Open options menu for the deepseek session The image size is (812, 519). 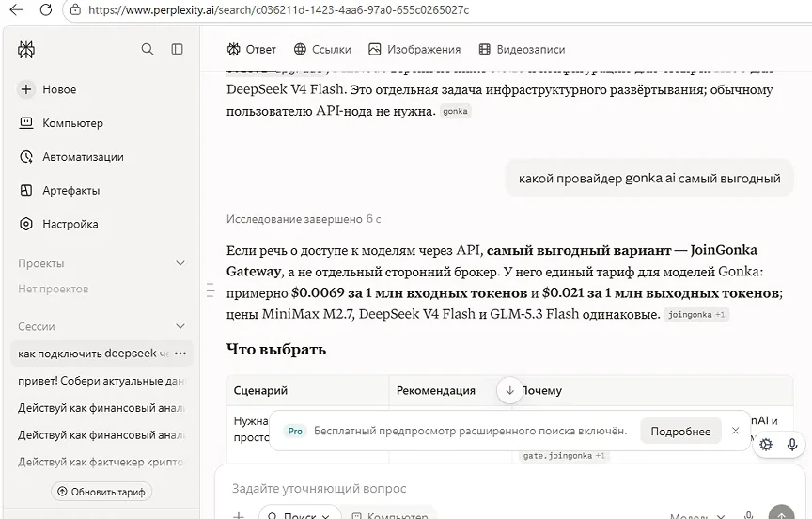(180, 354)
